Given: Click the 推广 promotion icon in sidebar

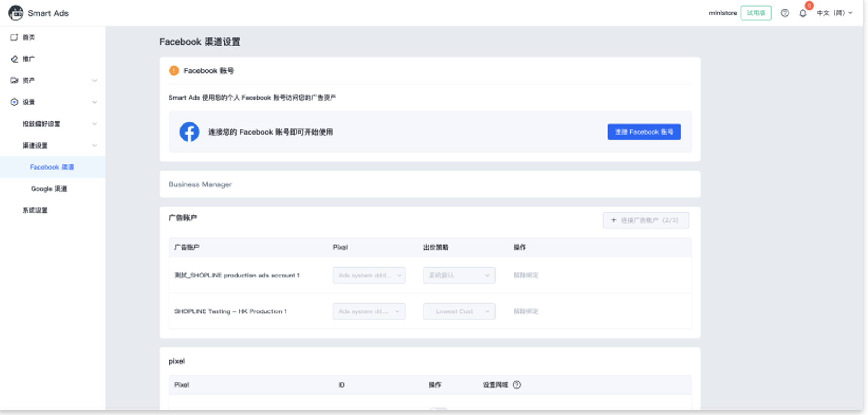Looking at the screenshot, I should point(14,59).
